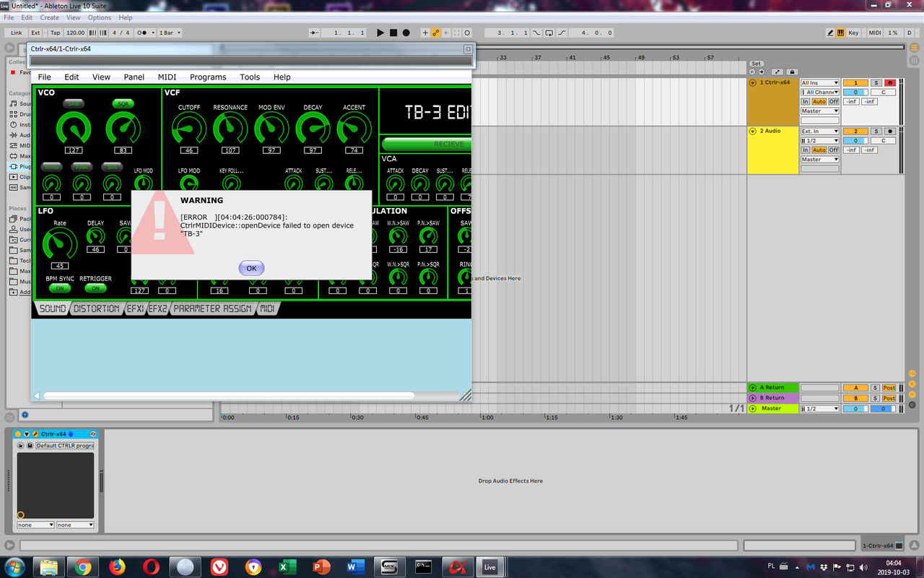Click the Follow playback icon
This screenshot has width=924, height=578.
tap(314, 33)
